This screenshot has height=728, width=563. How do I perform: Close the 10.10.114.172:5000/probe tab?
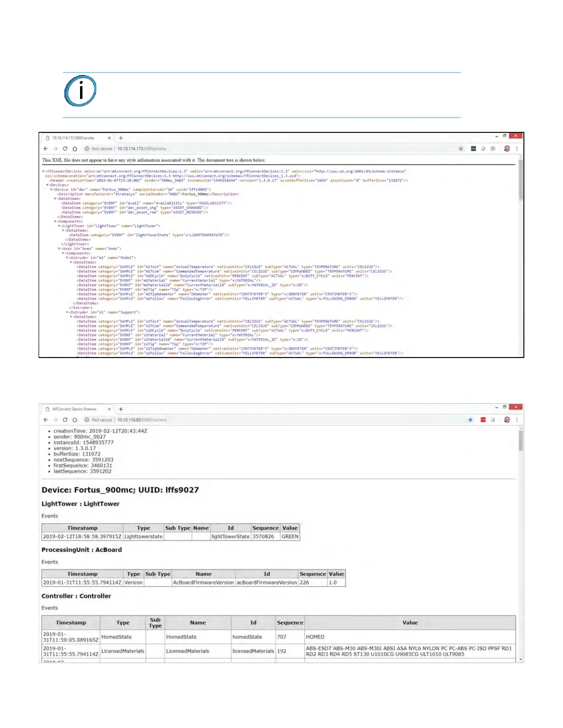click(109, 138)
